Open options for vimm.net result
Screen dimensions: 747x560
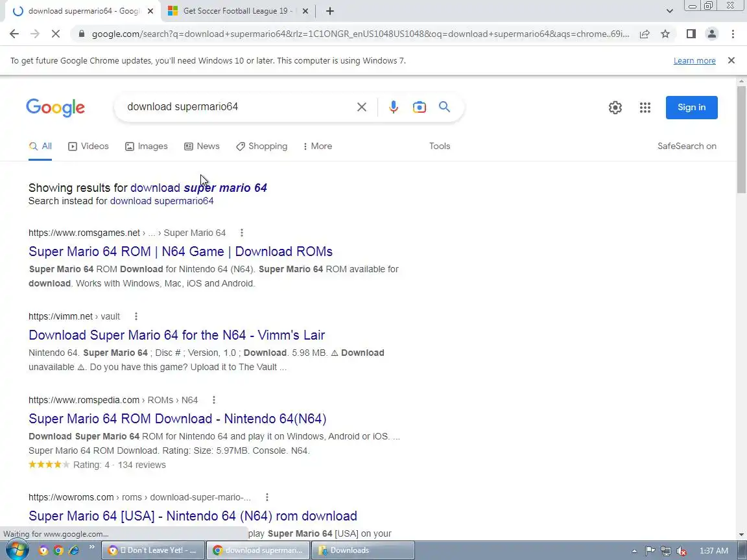tap(136, 316)
